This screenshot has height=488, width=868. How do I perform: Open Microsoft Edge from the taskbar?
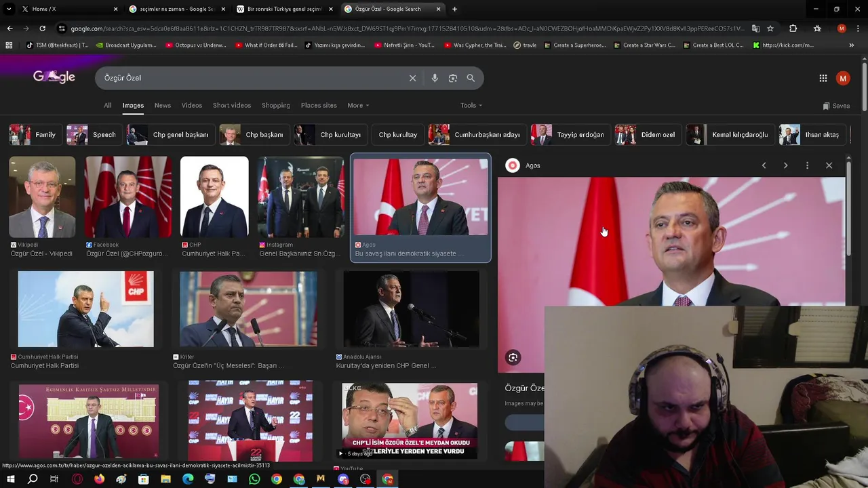point(188,479)
